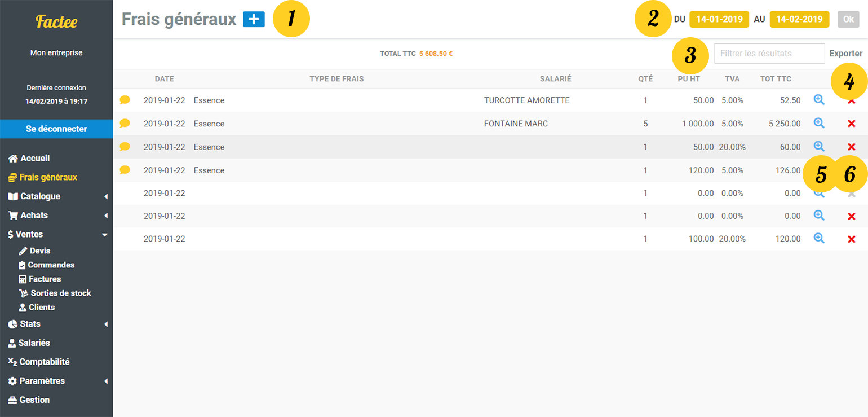Click Exporter link
The image size is (868, 417).
click(845, 54)
